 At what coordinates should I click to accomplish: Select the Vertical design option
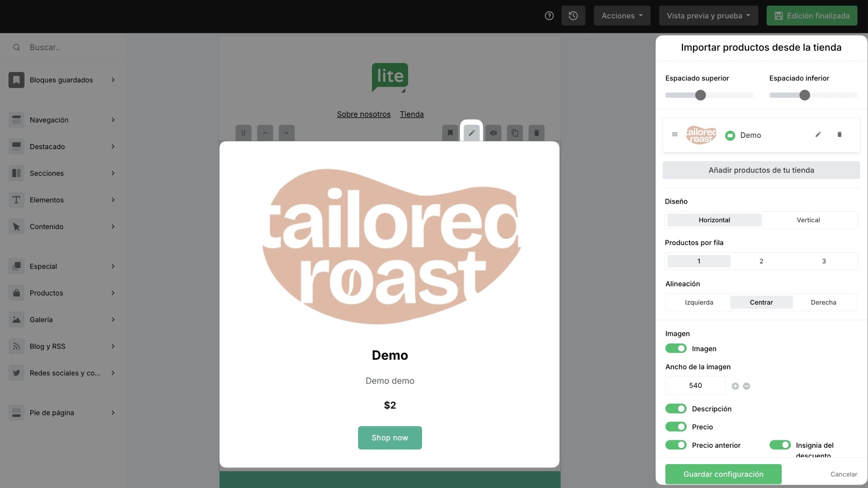[808, 220]
